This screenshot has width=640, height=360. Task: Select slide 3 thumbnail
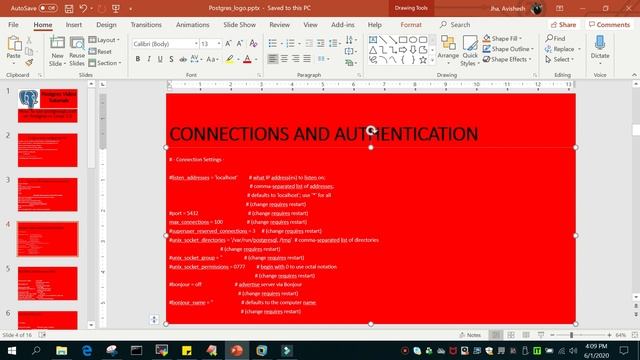pyautogui.click(x=47, y=195)
